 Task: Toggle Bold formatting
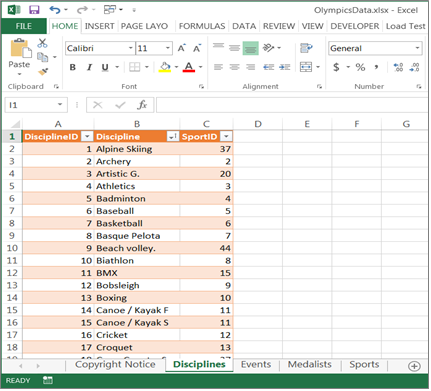pos(72,67)
